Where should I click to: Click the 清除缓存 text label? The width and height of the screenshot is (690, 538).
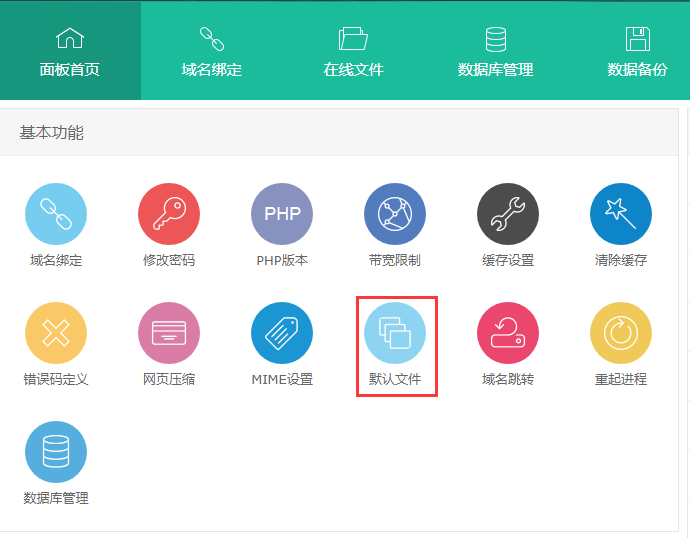[x=621, y=260]
